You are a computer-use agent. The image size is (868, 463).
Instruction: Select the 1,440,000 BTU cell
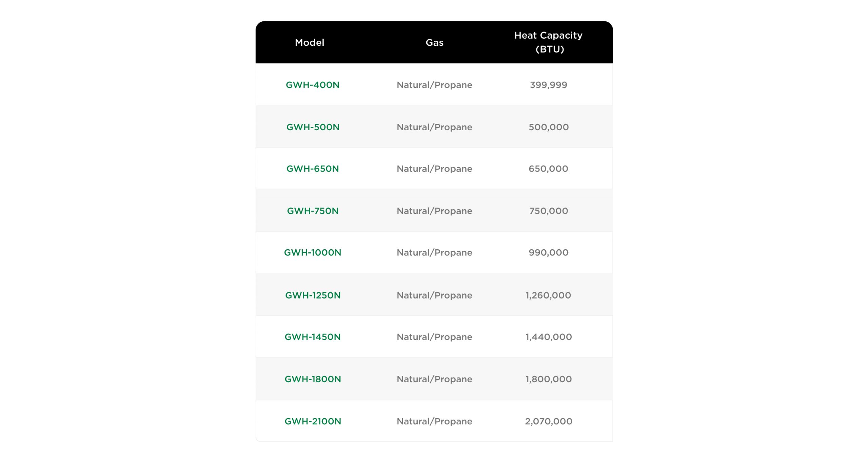548,337
